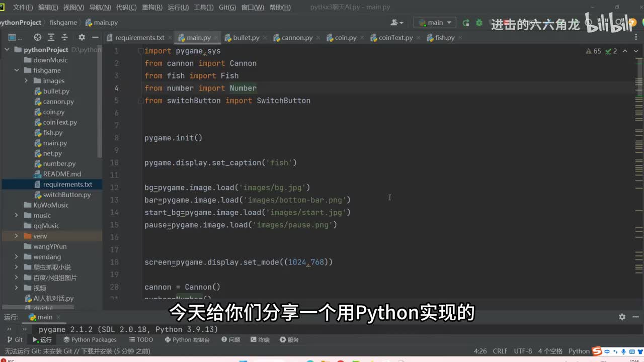The width and height of the screenshot is (644, 362).
Task: Click the Sogou input method icon in taskbar
Action: (597, 351)
